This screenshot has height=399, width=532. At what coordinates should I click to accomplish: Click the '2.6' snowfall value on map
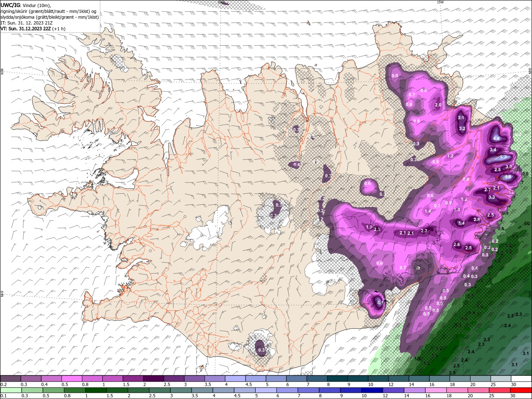pyautogui.click(x=457, y=244)
